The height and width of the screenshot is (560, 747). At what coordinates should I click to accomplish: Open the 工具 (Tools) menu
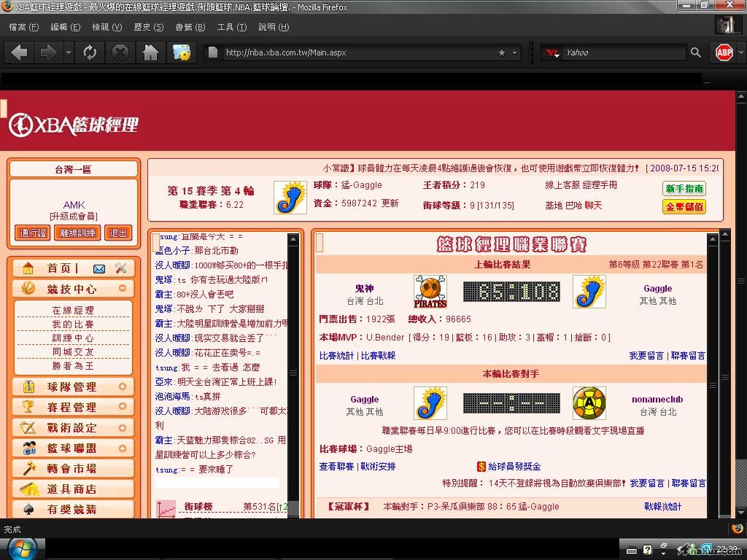coord(231,27)
